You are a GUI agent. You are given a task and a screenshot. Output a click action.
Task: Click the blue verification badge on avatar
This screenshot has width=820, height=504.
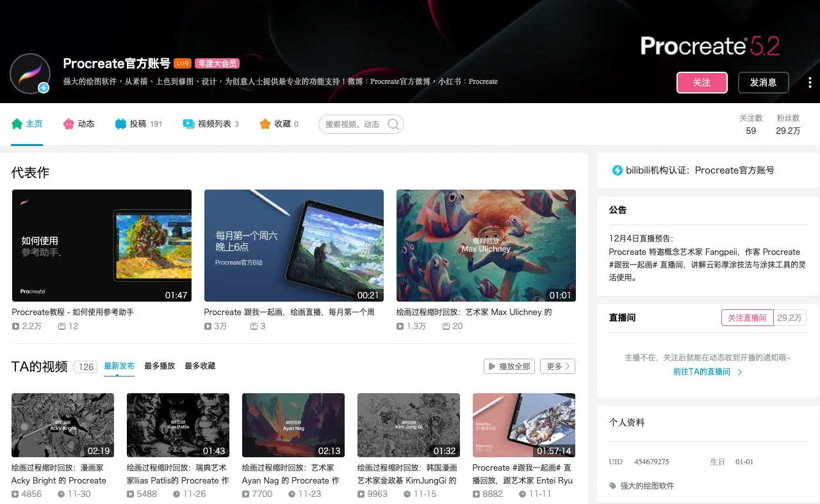pyautogui.click(x=44, y=88)
